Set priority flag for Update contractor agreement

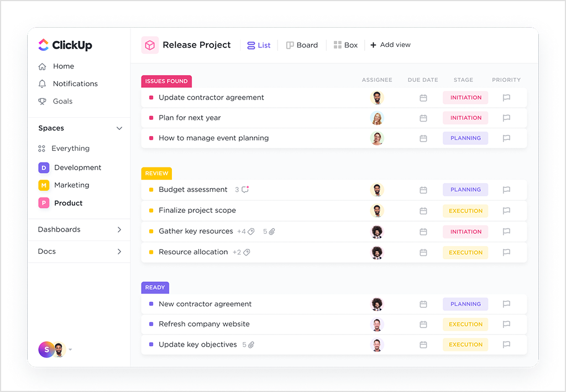click(x=506, y=97)
